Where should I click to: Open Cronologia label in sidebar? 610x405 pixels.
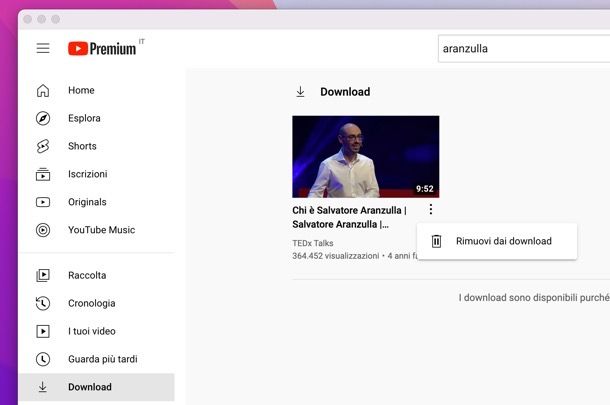(92, 303)
